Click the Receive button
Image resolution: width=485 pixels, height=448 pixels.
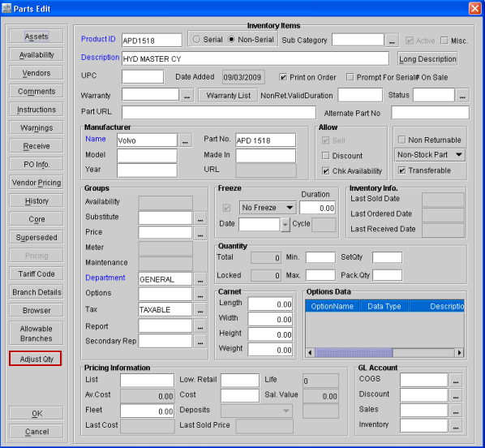pos(36,146)
